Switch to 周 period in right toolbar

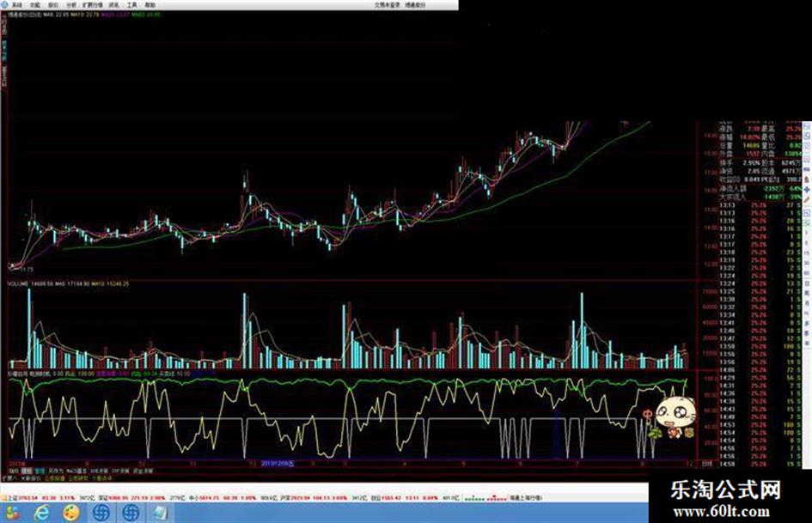pos(806,293)
